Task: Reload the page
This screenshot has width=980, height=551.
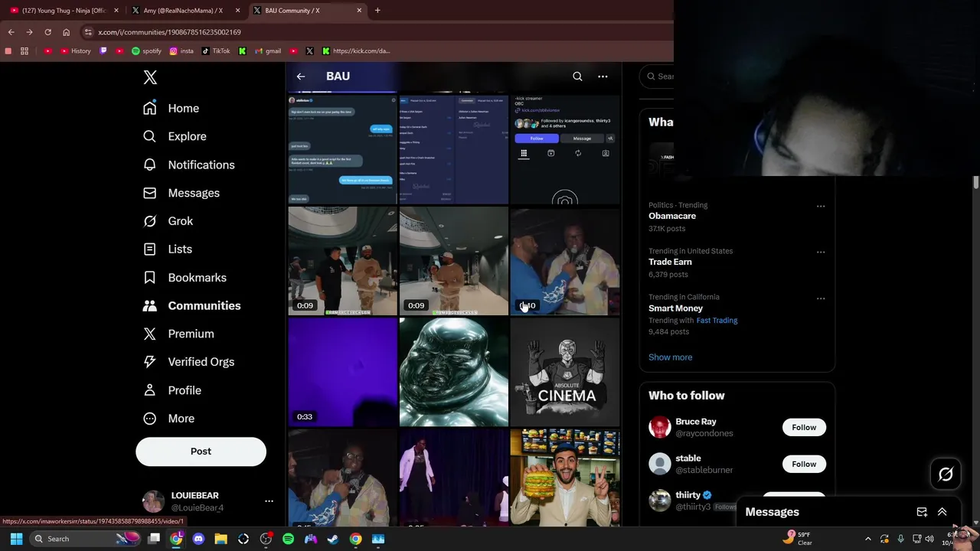Action: click(47, 32)
